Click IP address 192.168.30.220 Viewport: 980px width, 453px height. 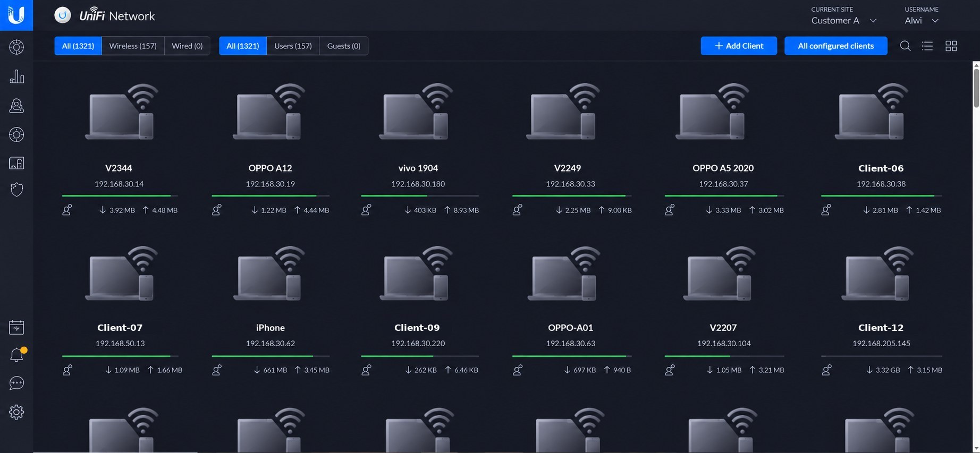click(418, 344)
